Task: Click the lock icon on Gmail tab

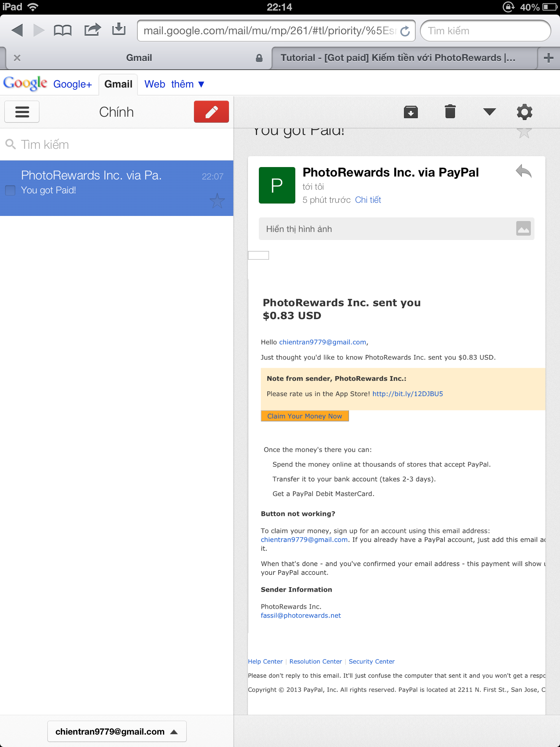Action: 259,58
